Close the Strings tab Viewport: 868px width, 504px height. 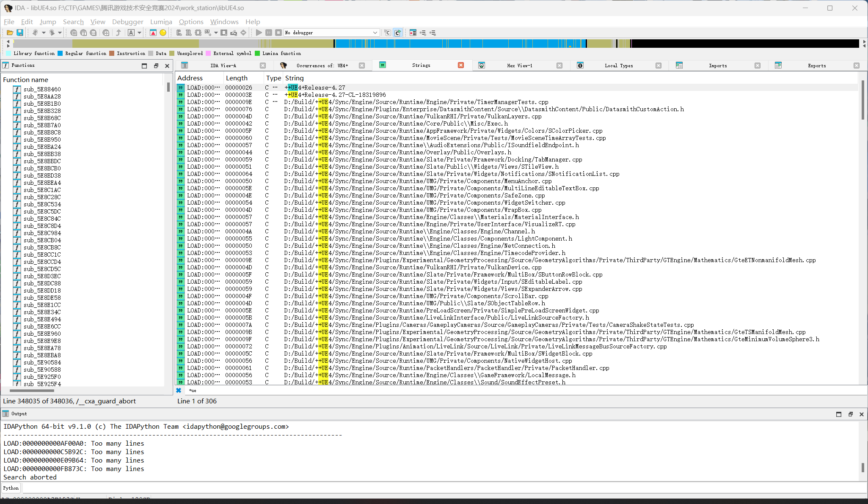pyautogui.click(x=461, y=65)
